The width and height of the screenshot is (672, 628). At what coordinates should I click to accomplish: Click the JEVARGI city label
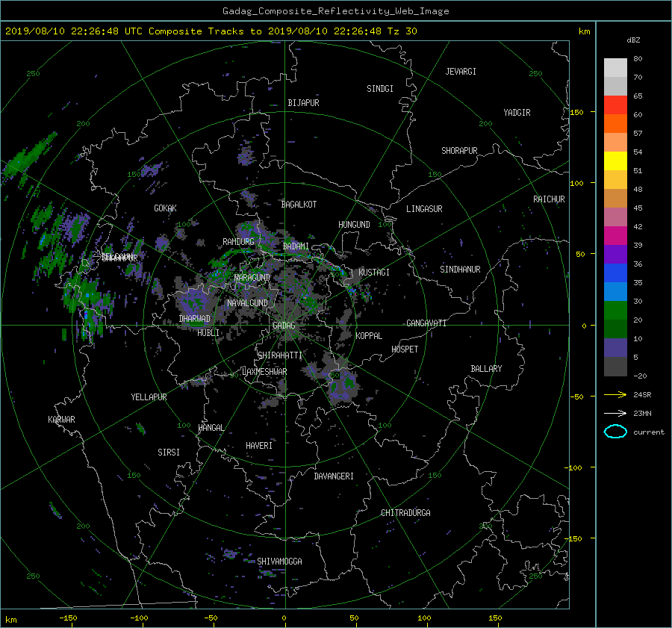click(461, 72)
